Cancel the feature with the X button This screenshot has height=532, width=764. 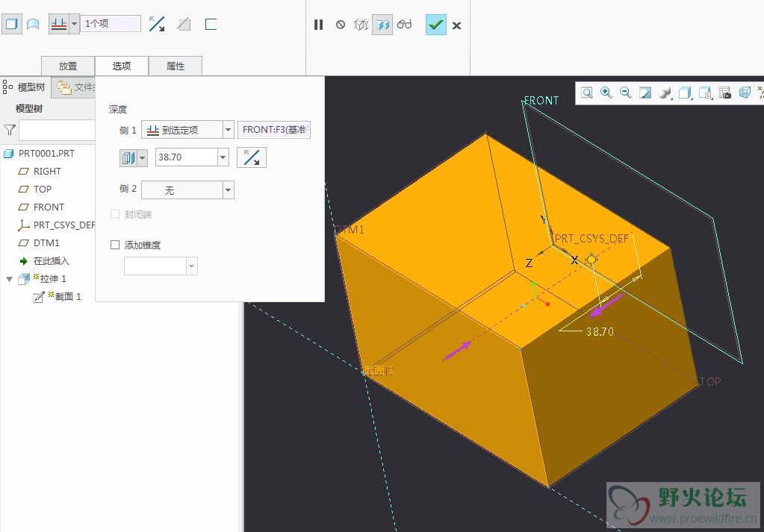(x=456, y=25)
